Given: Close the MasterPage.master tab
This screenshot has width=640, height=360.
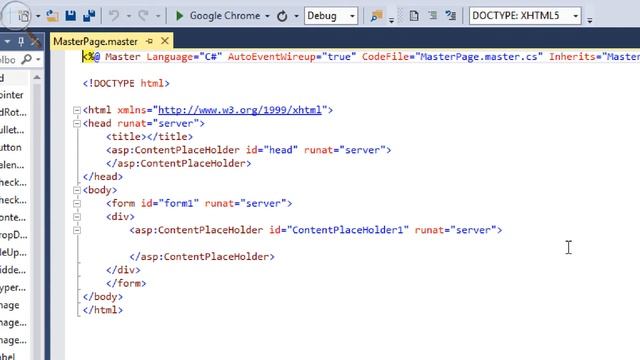Looking at the screenshot, I should tap(164, 41).
